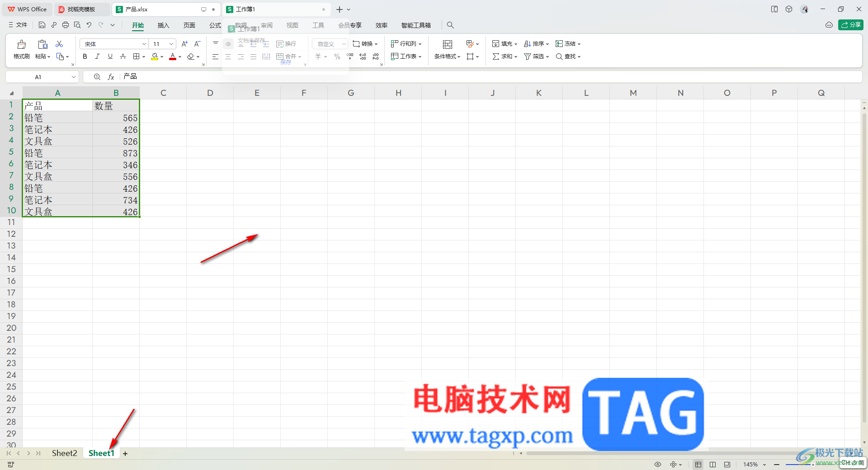Apply yellow fill color to cells

pyautogui.click(x=155, y=56)
